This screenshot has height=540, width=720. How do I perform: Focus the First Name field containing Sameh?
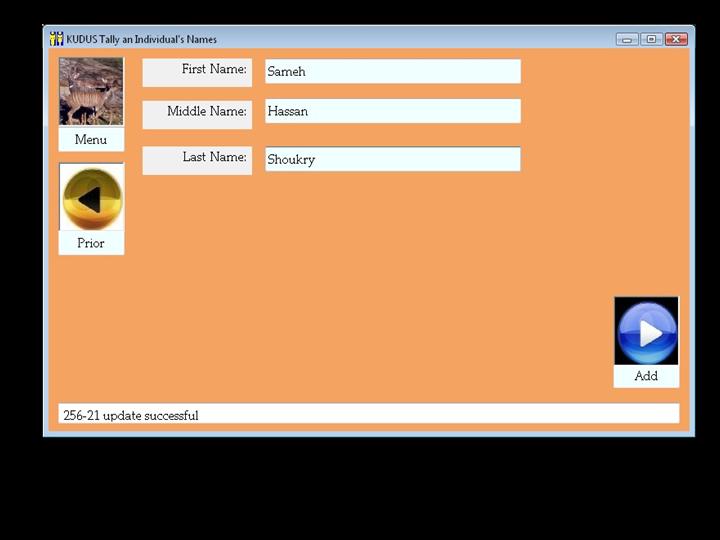coord(392,72)
